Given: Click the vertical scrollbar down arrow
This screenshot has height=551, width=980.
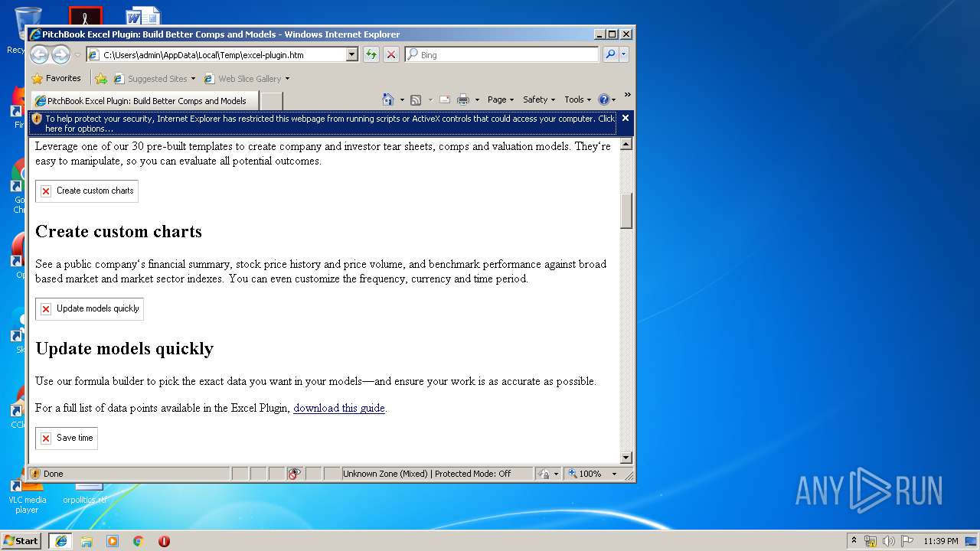Looking at the screenshot, I should point(626,458).
